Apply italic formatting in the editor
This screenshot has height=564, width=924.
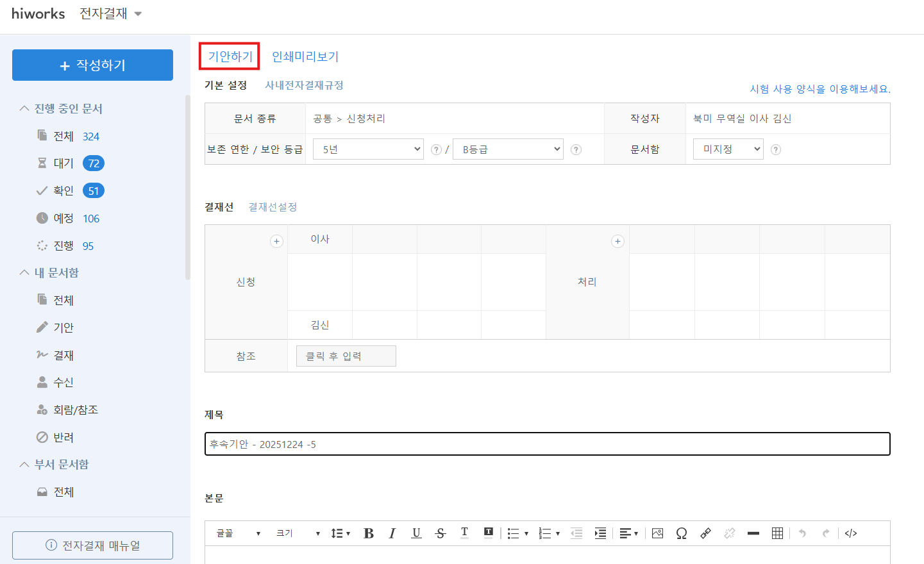click(392, 533)
